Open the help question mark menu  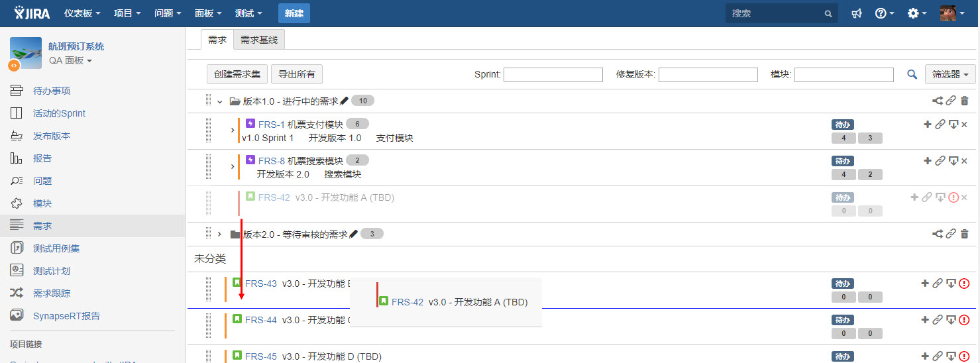pos(884,13)
